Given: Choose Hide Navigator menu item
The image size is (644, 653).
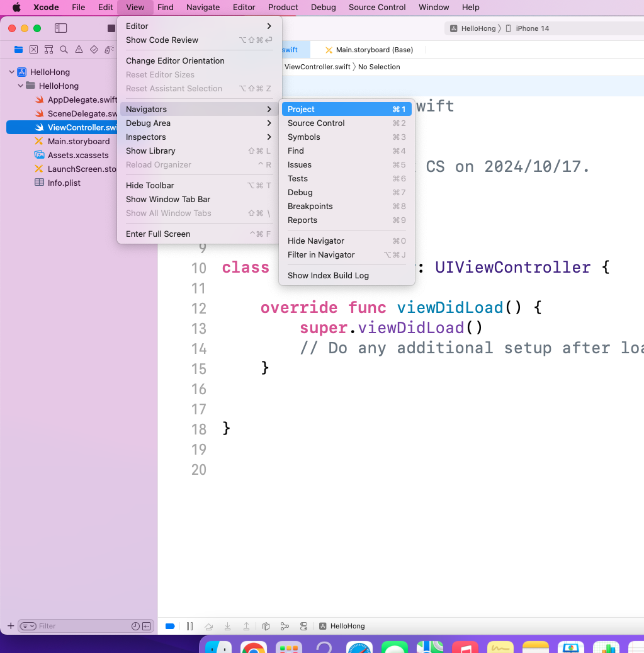Looking at the screenshot, I should [346, 241].
